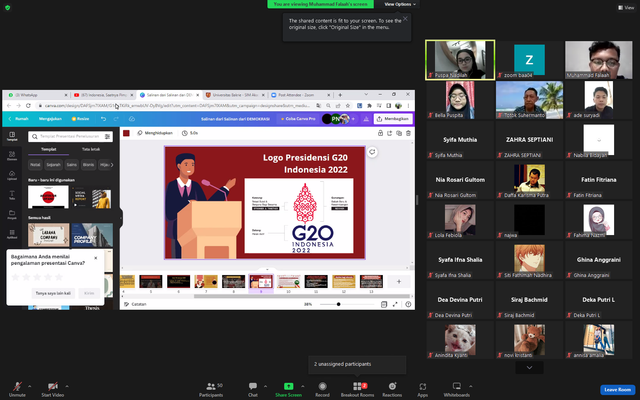Expand chat options arrow beside Chat
640x400 pixels.
pos(265,386)
